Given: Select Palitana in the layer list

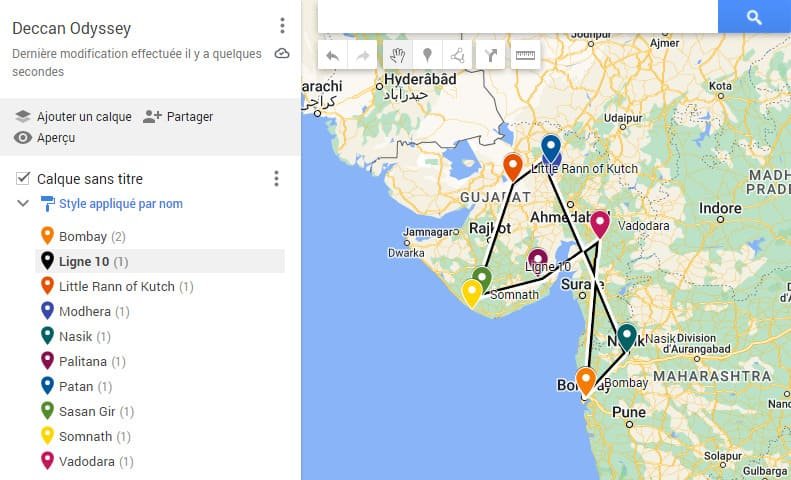Looking at the screenshot, I should pyautogui.click(x=160, y=361).
